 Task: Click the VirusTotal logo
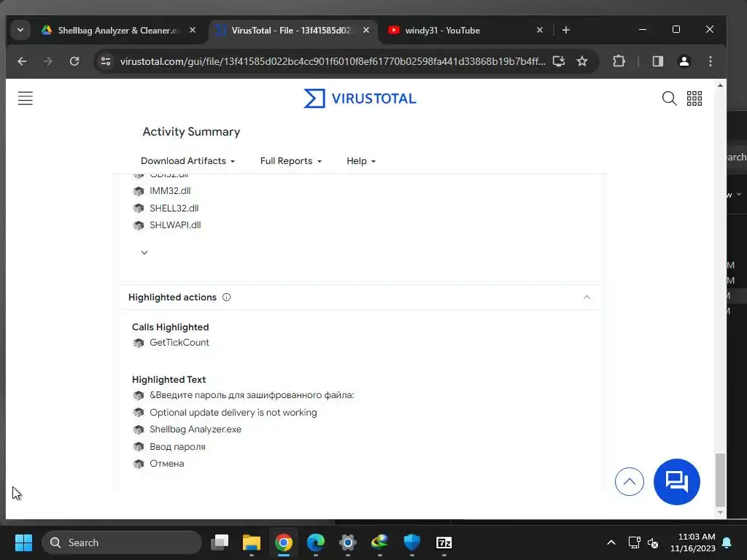[x=360, y=98]
